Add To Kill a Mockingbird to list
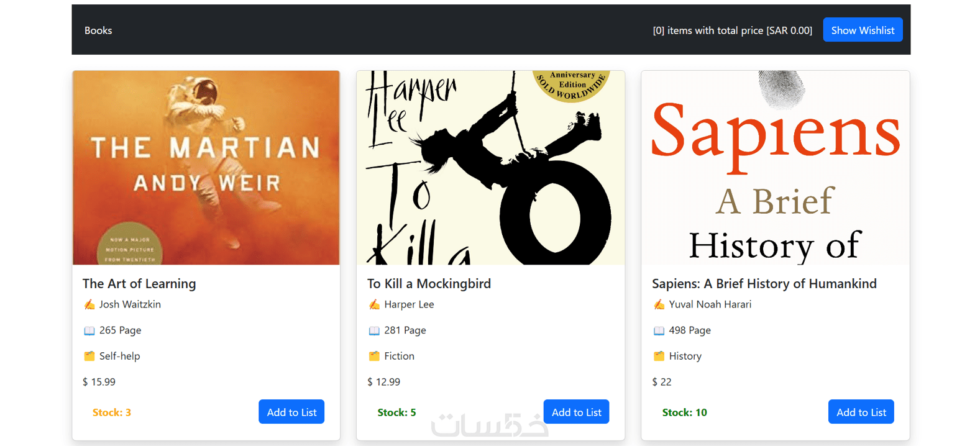Screen dimensions: 980x446 coord(576,412)
